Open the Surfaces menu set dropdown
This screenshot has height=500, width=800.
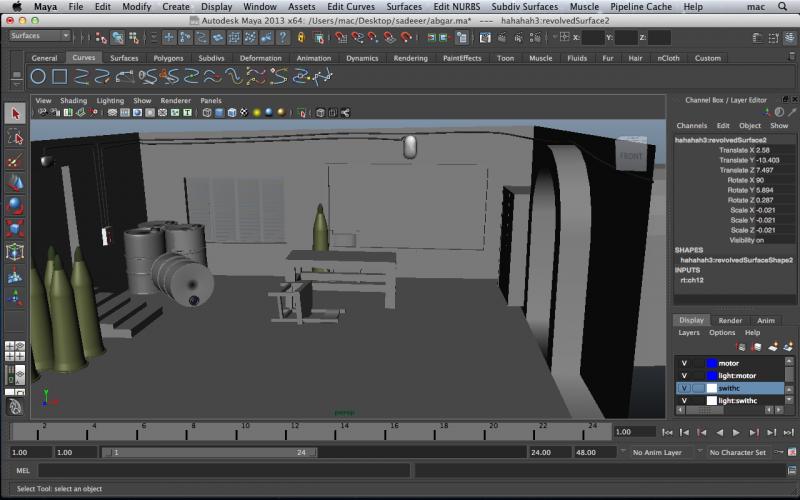(x=39, y=36)
